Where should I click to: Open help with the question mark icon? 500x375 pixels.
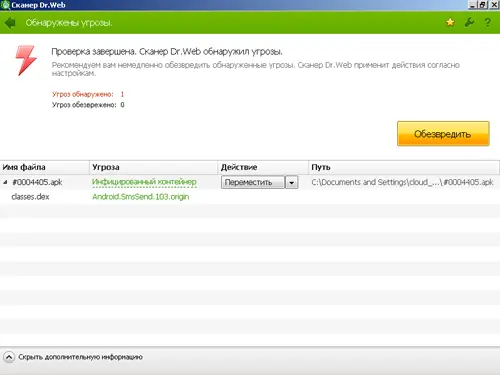pos(488,22)
